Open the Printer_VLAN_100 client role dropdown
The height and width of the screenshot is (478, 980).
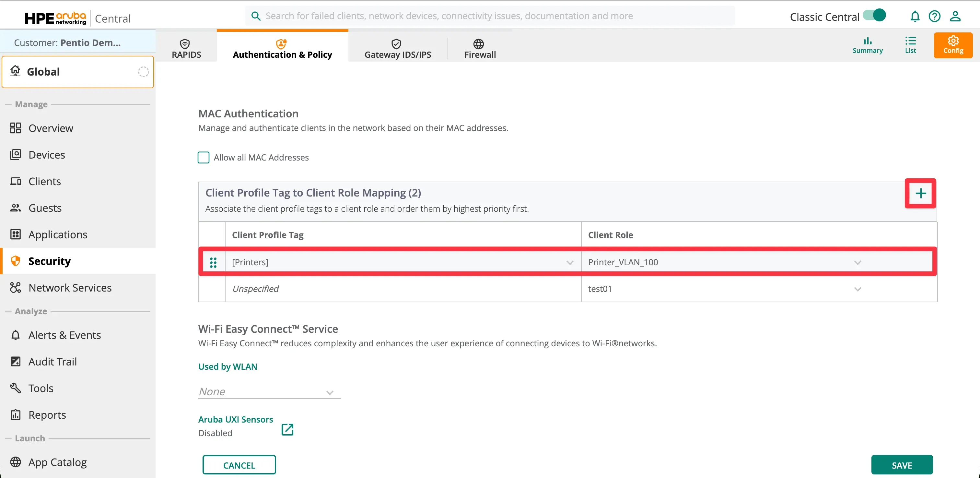tap(857, 263)
